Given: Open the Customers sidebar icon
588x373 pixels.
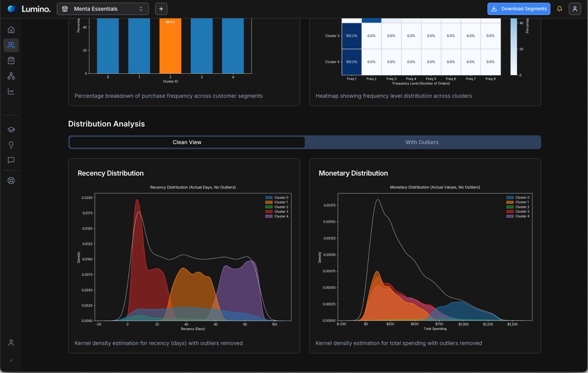Looking at the screenshot, I should (x=11, y=45).
